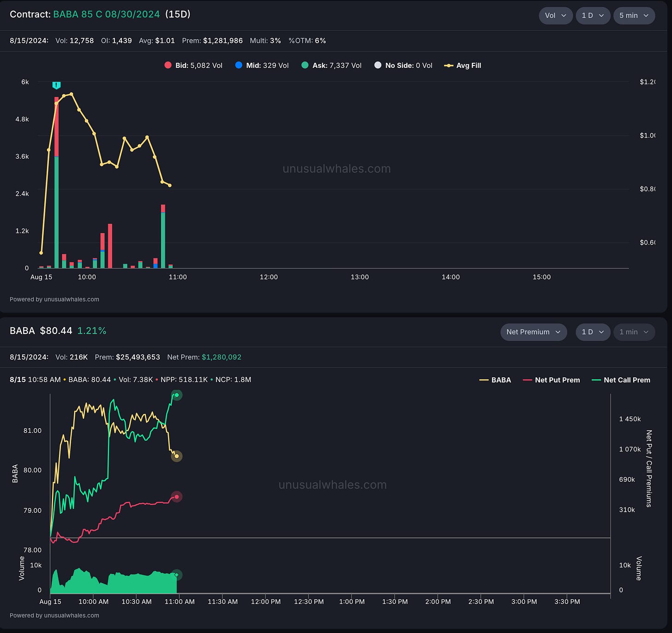Click the Multi: 3% stat
Screen dimensions: 672x633
265,41
